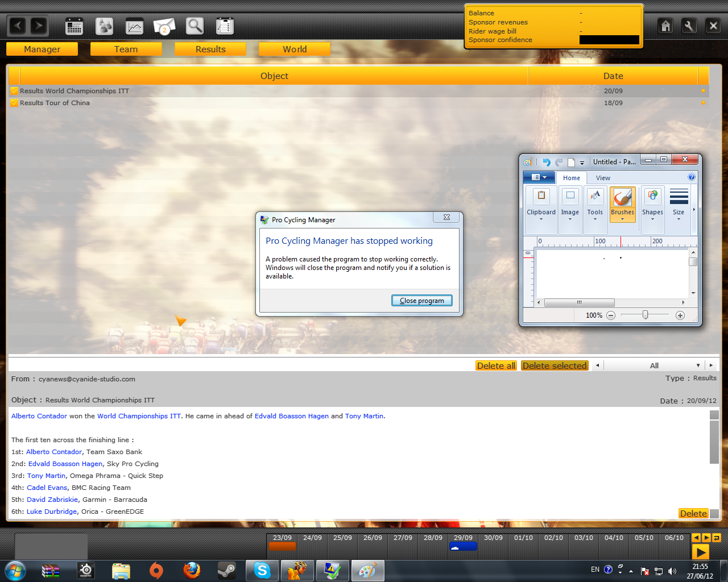Open the calendar icon in top toolbar

(x=74, y=26)
